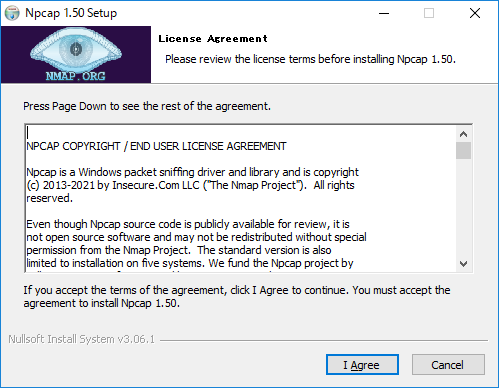Click the Nmap eye logo banner

pyautogui.click(x=76, y=54)
